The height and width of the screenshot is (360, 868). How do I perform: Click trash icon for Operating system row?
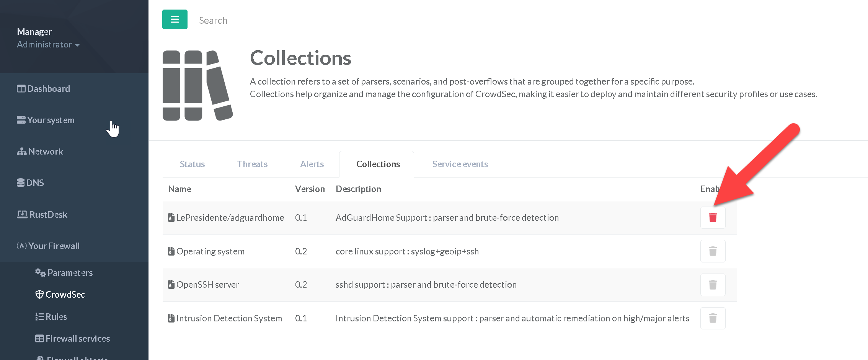coord(712,251)
